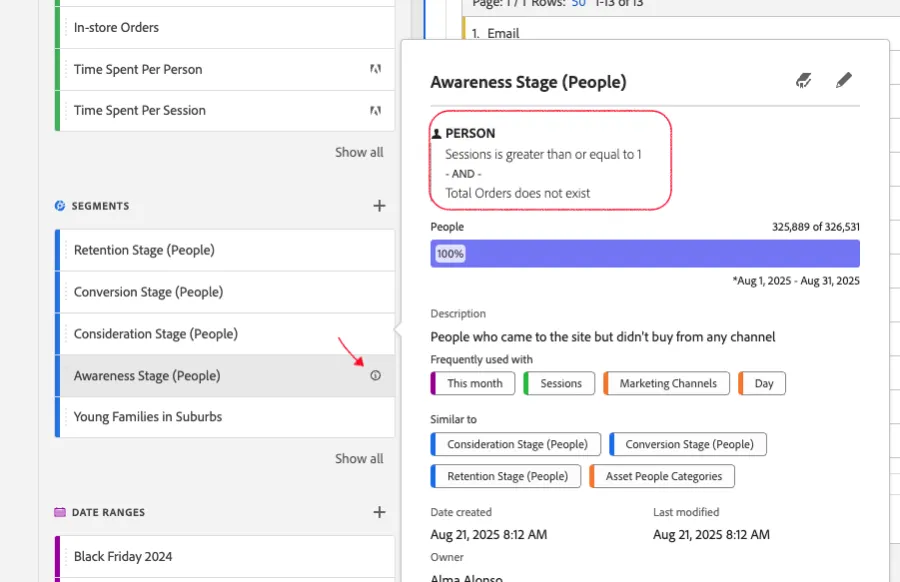This screenshot has width=900, height=582.
Task: Select the Awareness Stage (People) segment row
Action: (x=225, y=376)
